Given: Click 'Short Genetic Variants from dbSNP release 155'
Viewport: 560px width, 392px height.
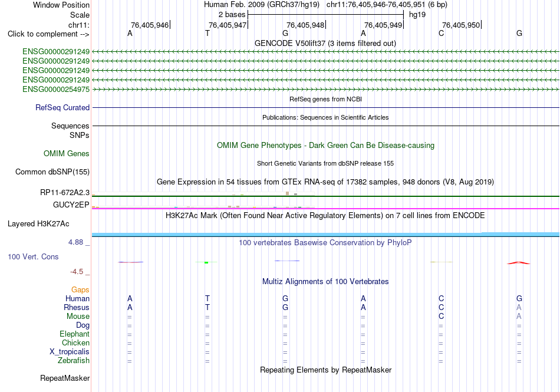Looking at the screenshot, I should coord(325,163).
